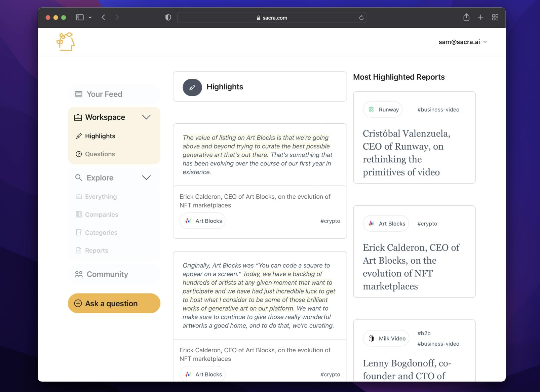540x392 pixels.
Task: Click the Runway logo icon in chip
Action: pos(371,109)
